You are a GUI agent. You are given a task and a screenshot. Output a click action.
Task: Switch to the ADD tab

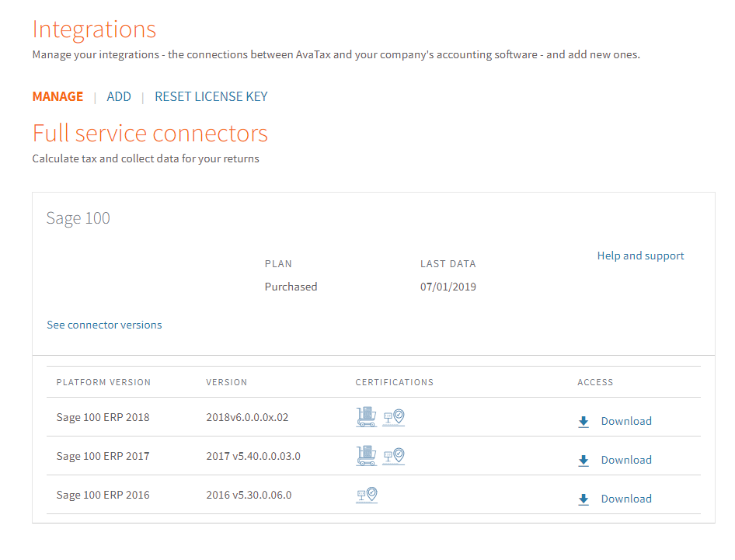(x=119, y=96)
